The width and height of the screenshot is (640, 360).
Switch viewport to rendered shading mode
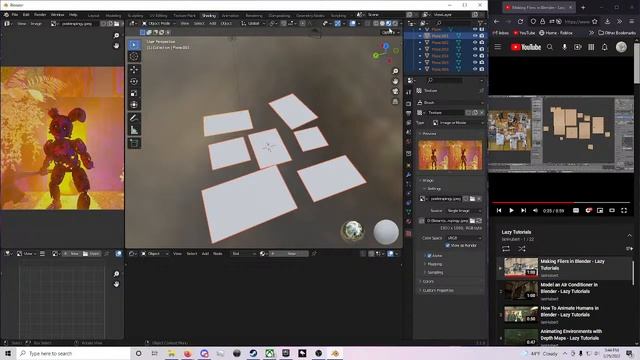395,24
